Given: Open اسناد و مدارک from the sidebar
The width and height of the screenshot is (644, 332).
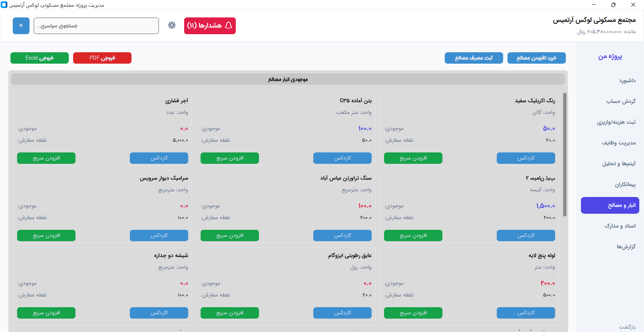Looking at the screenshot, I should point(621,226).
